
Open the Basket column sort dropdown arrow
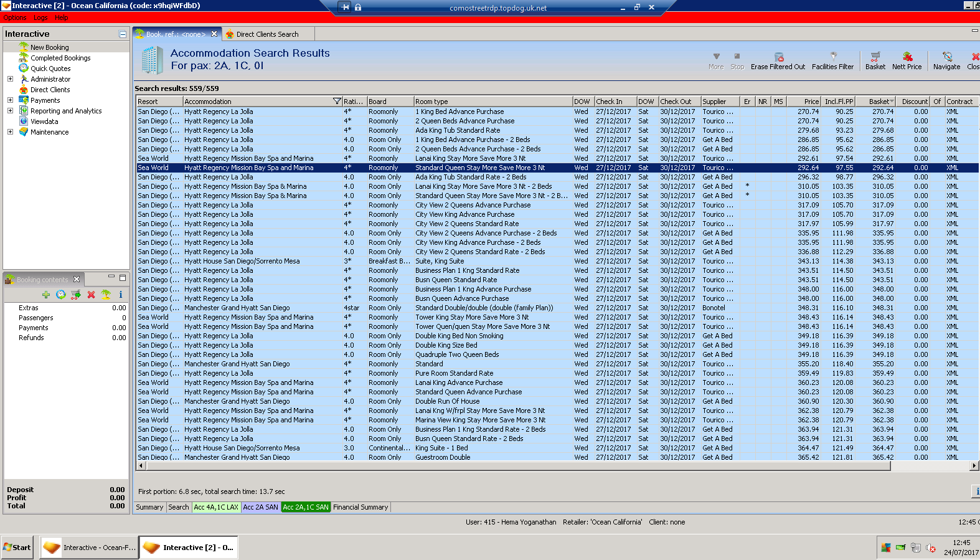(x=892, y=101)
